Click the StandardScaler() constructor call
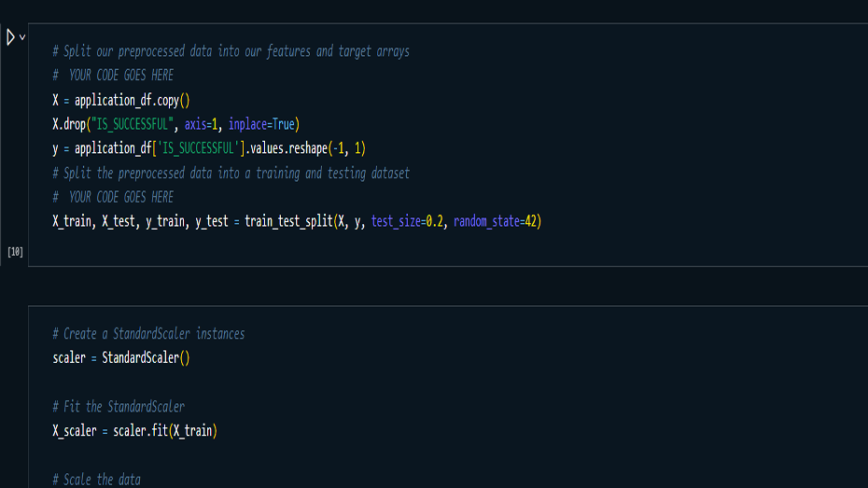The image size is (868, 488). [x=146, y=357]
